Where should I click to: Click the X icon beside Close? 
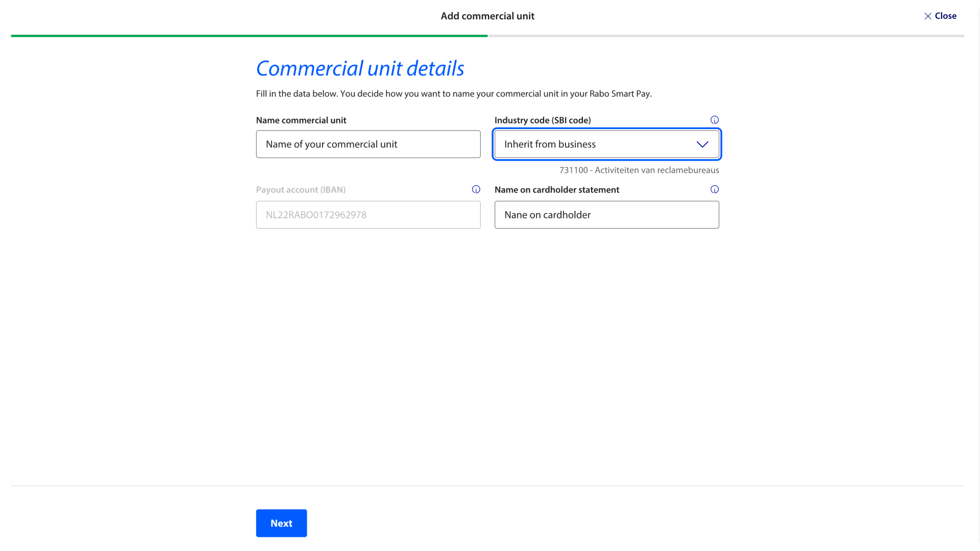tap(927, 16)
